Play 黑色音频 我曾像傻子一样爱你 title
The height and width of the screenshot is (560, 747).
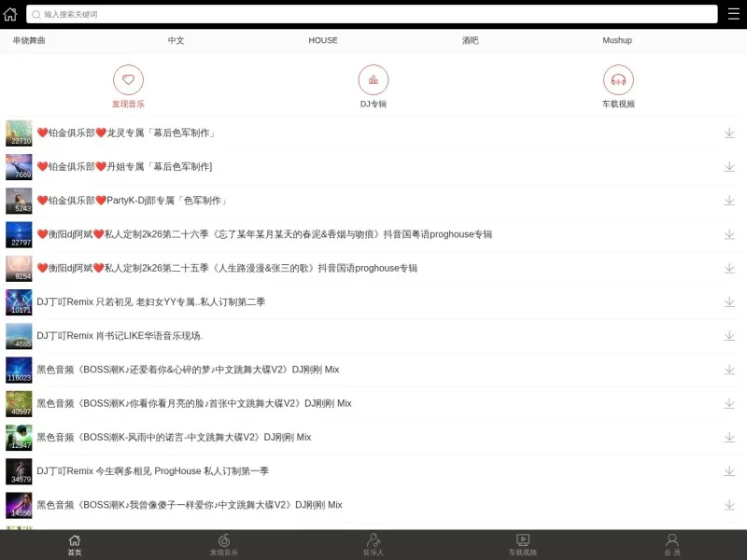pos(190,505)
